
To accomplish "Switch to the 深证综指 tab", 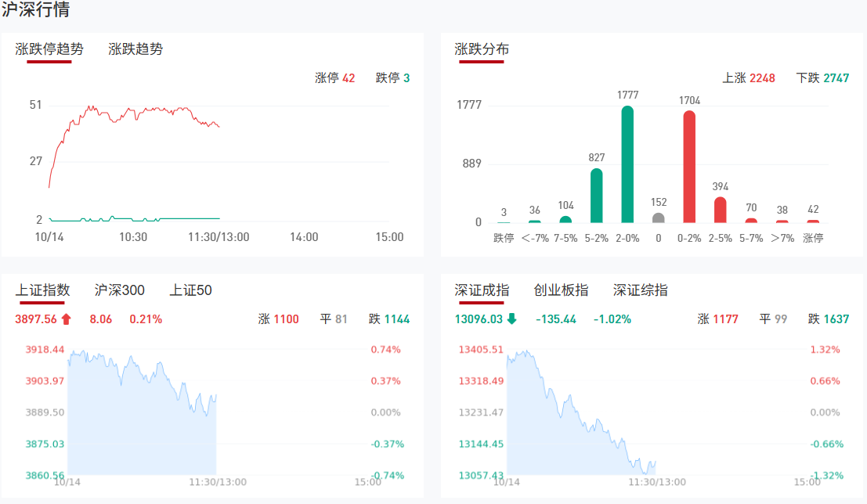I will click(641, 290).
